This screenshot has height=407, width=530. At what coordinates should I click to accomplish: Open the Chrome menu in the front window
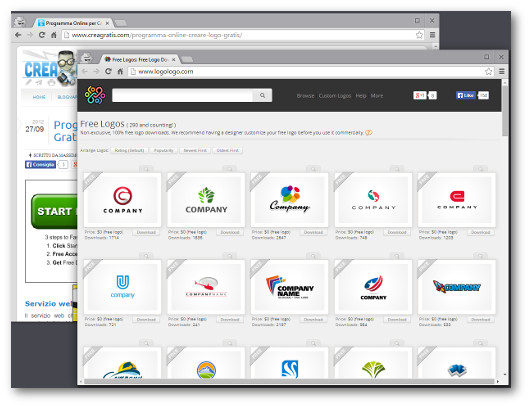coord(502,72)
